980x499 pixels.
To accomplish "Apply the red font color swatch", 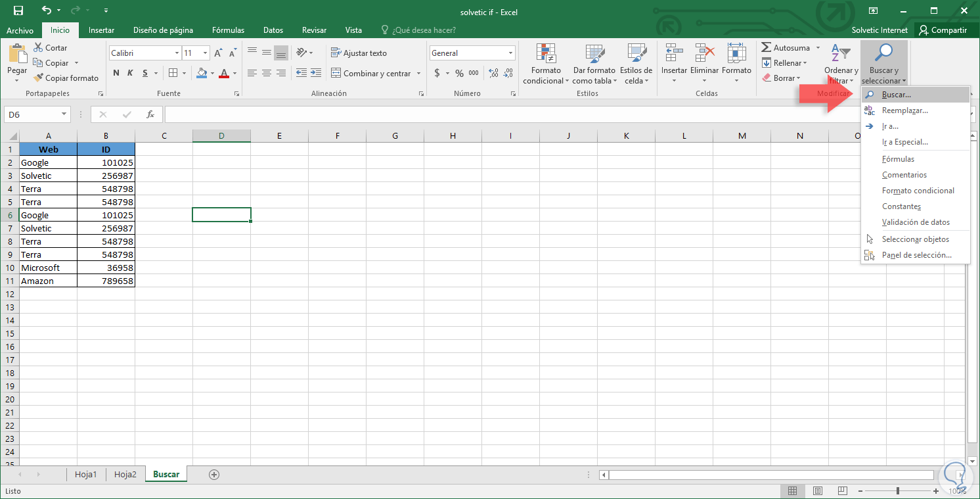I will (225, 73).
